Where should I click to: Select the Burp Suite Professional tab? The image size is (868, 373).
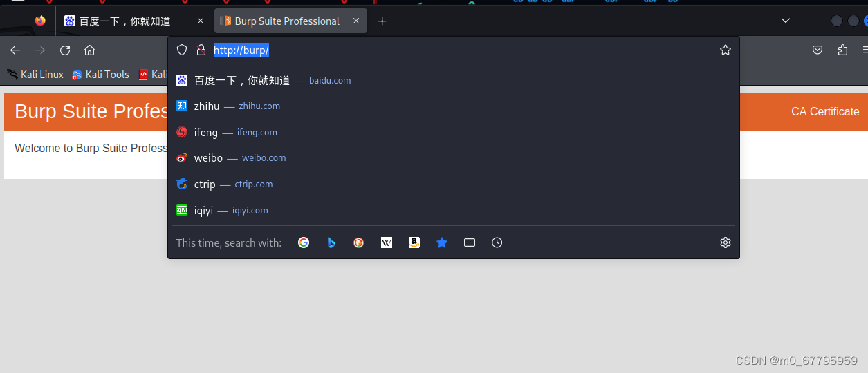(x=290, y=21)
